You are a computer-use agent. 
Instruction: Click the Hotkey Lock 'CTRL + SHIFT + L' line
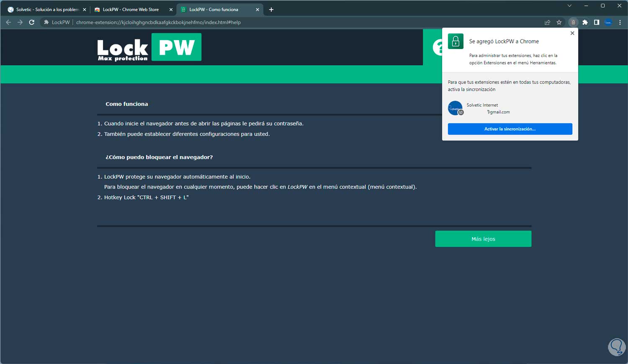click(x=146, y=197)
